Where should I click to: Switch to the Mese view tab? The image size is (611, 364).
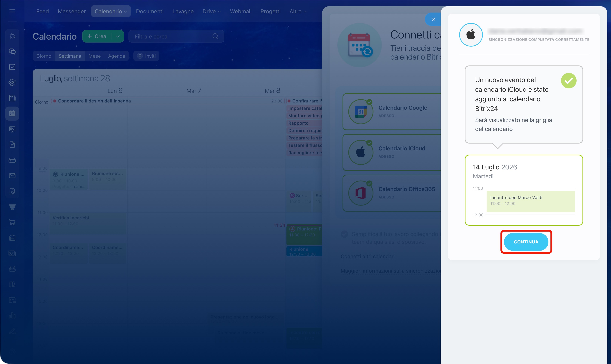pos(94,56)
